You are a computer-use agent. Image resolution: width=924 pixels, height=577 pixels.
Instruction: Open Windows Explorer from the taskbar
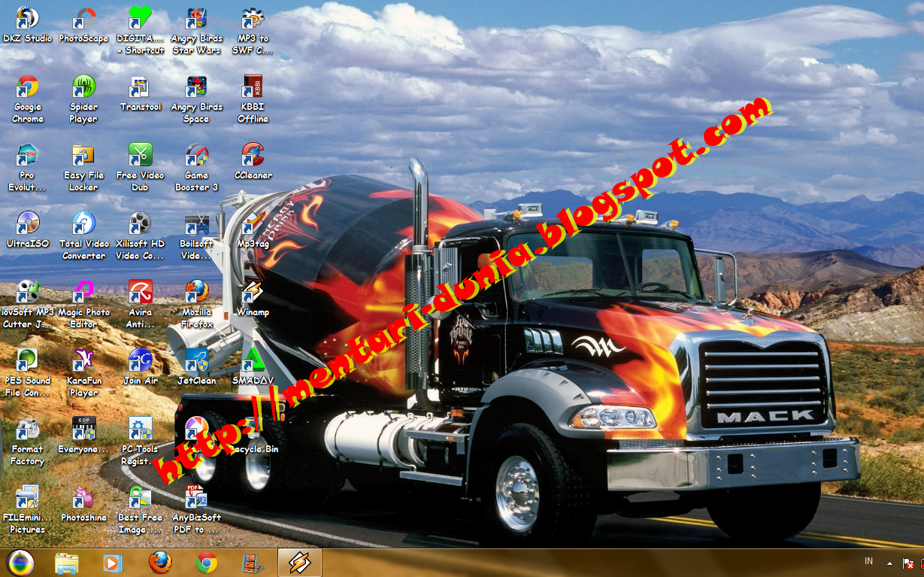[67, 563]
